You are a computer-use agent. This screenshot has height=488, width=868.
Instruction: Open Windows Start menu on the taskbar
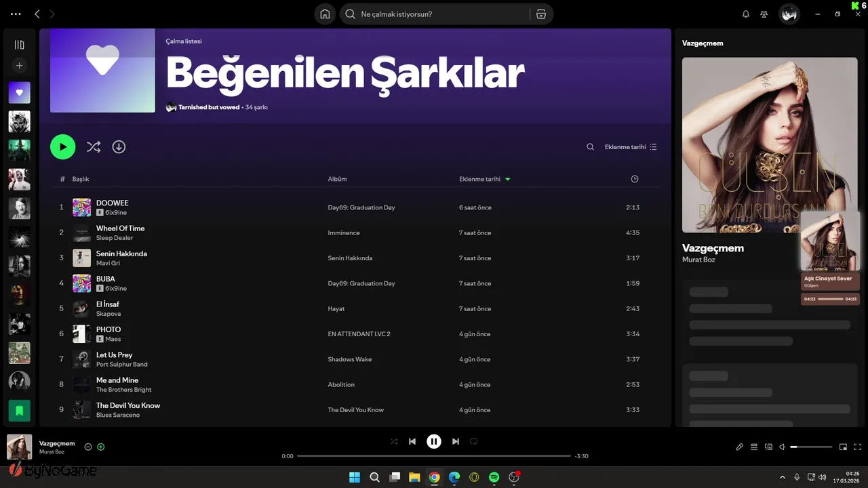[x=354, y=477]
